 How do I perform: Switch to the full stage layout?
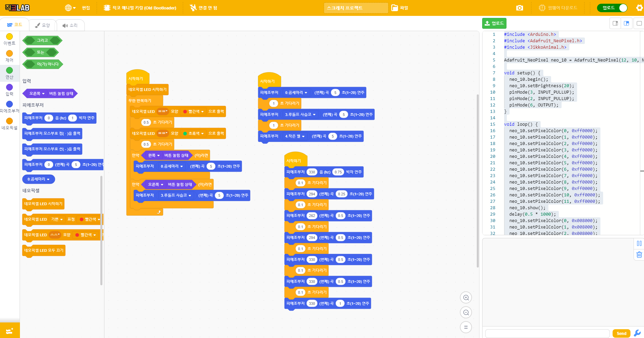[639, 23]
